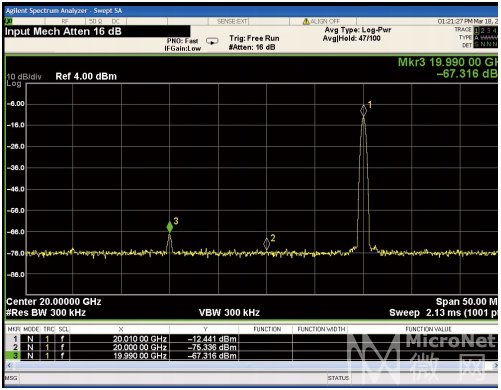The height and width of the screenshot is (390, 501).
Task: Select the green marker 3 diamond
Action: tap(170, 227)
